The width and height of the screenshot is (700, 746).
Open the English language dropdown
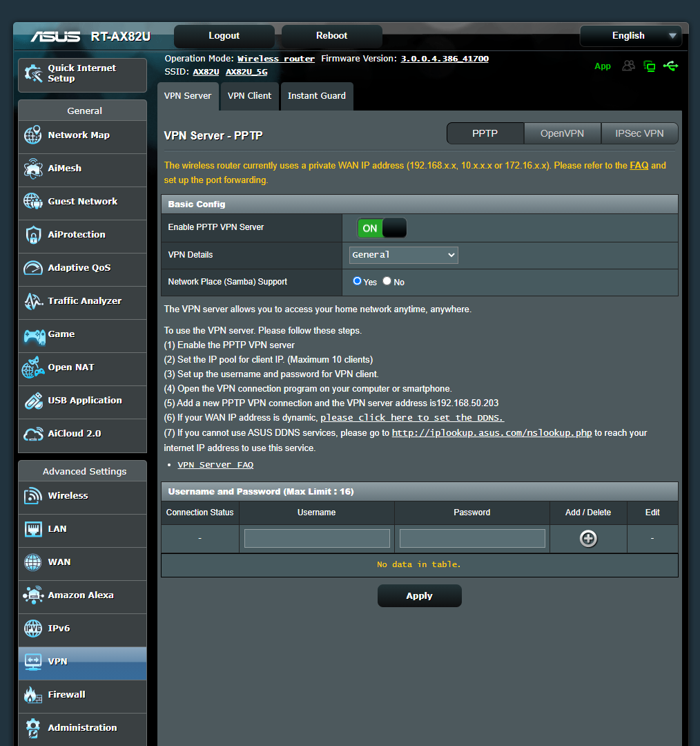click(x=630, y=36)
